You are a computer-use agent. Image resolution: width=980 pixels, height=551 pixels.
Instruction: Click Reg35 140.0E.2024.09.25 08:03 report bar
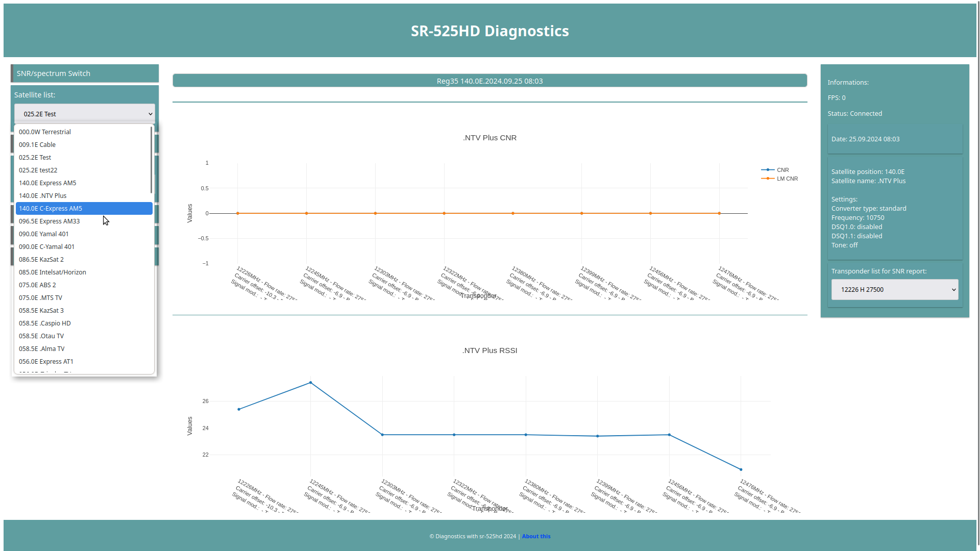(489, 81)
